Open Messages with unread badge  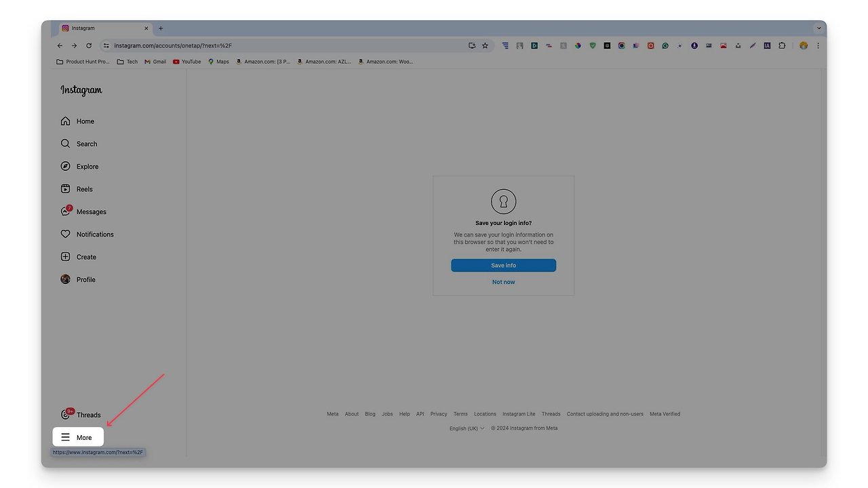(83, 211)
